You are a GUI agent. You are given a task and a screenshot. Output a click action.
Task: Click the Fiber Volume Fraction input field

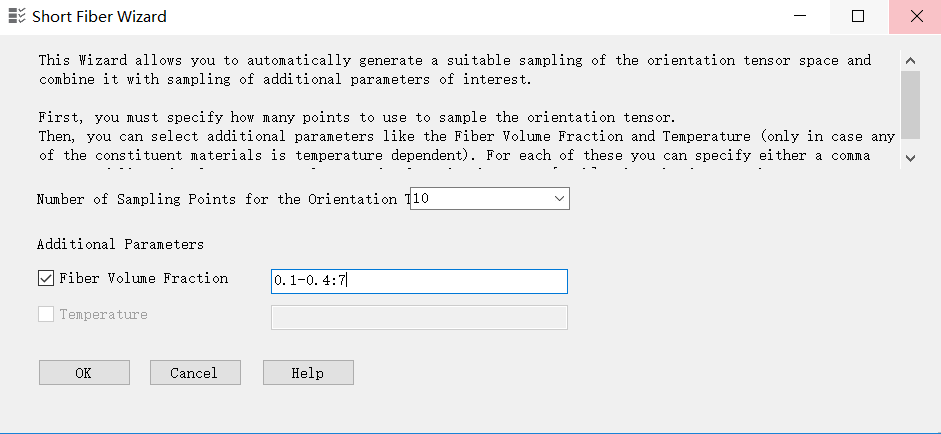click(419, 281)
